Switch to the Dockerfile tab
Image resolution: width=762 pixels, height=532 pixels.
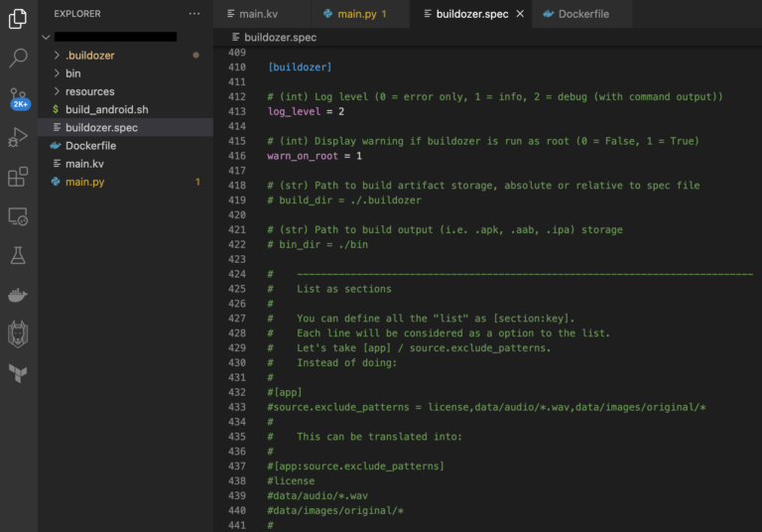582,14
